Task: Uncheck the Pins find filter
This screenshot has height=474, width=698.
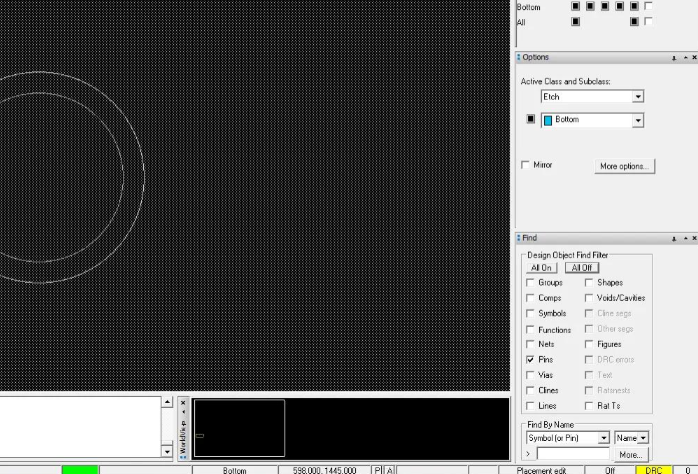Action: pyautogui.click(x=530, y=359)
